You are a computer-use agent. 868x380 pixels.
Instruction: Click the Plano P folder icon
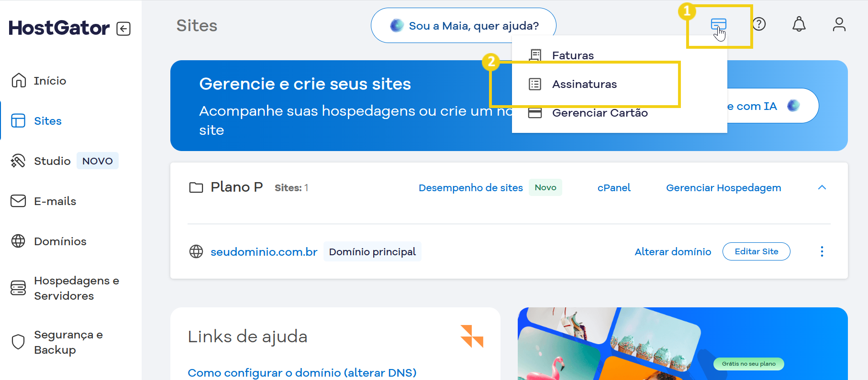[196, 187]
